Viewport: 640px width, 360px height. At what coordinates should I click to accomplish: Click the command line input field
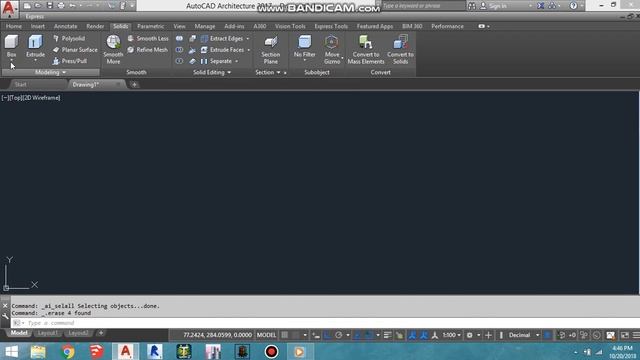click(324, 323)
